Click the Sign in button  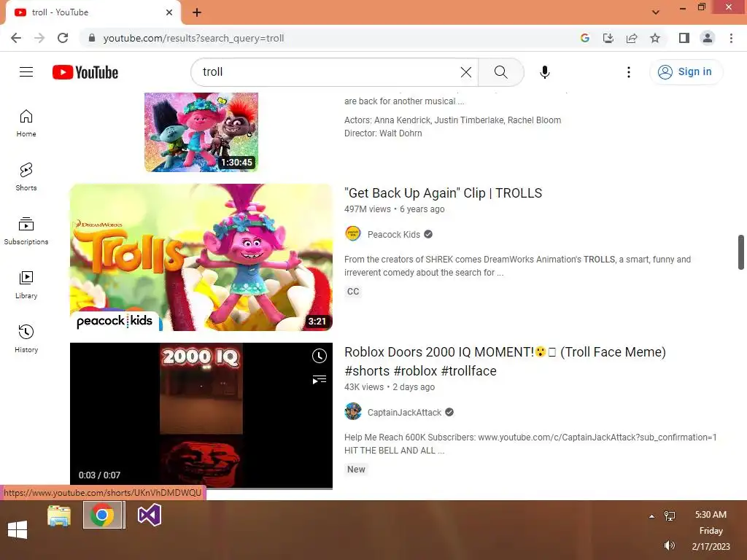click(686, 72)
